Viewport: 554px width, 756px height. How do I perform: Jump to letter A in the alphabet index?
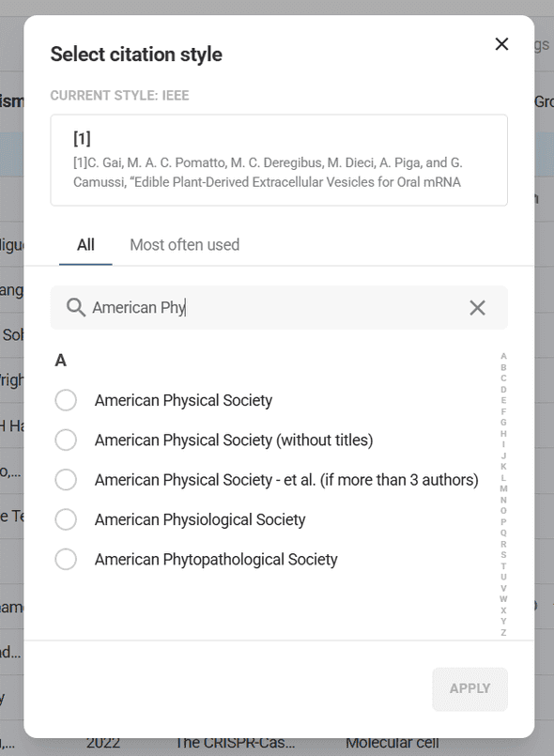[x=504, y=355]
